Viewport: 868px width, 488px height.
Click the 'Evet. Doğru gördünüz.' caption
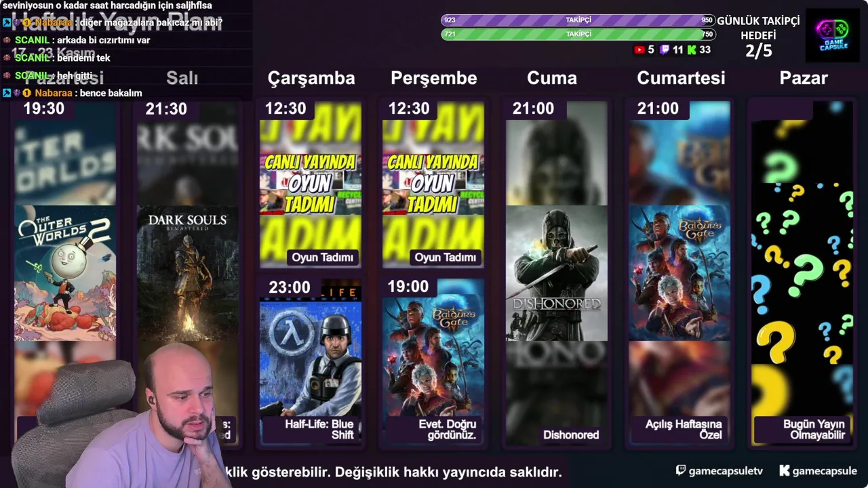pos(448,430)
